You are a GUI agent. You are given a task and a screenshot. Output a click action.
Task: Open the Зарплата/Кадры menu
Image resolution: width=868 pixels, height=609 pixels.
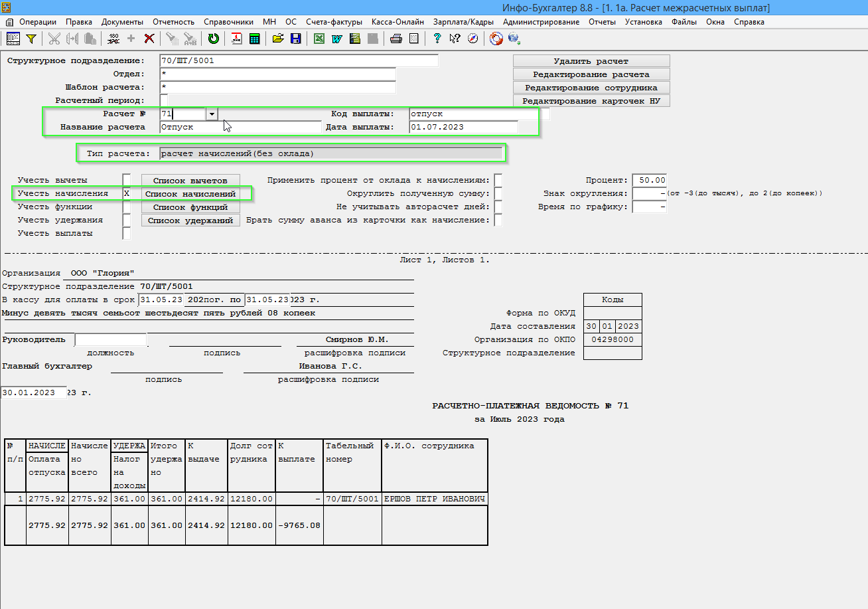tap(464, 22)
